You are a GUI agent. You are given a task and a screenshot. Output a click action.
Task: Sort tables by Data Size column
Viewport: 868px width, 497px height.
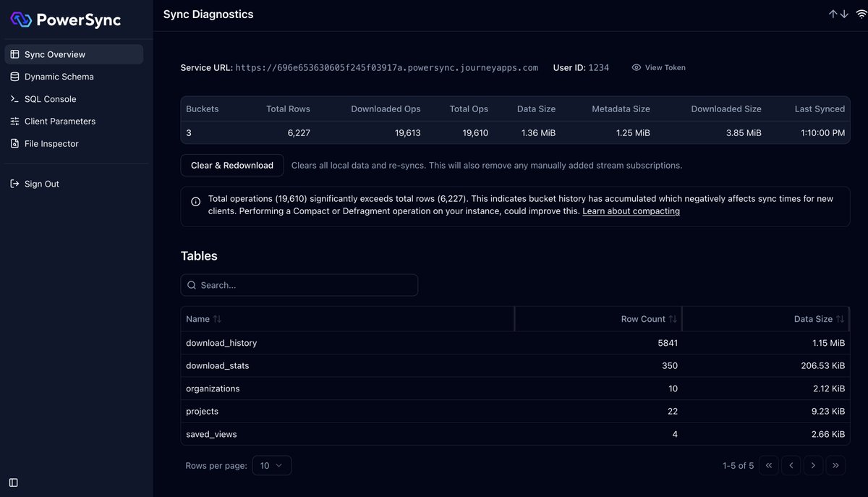click(x=819, y=319)
